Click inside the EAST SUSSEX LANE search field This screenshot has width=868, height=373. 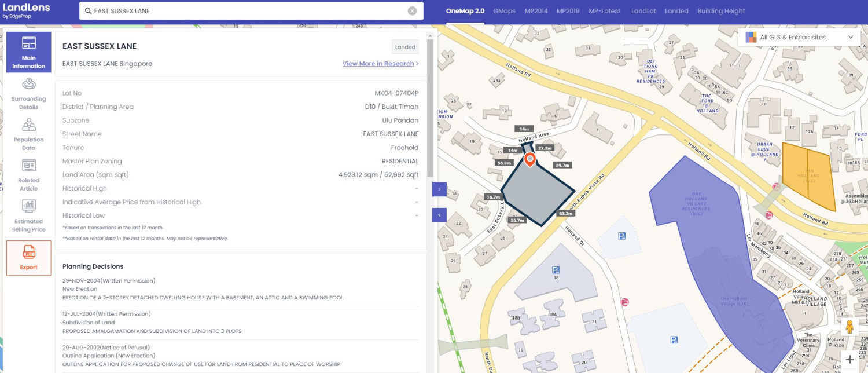point(231,10)
